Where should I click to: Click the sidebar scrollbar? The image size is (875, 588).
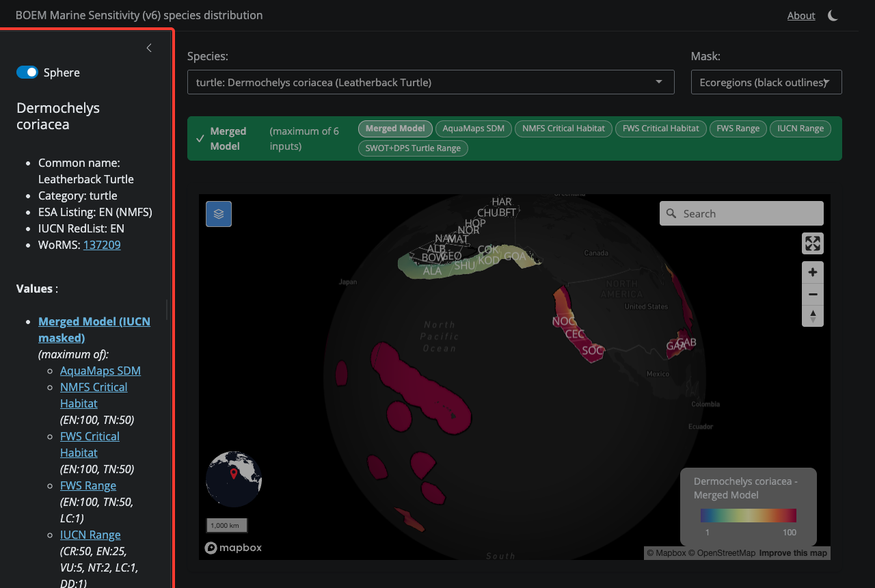pos(167,309)
